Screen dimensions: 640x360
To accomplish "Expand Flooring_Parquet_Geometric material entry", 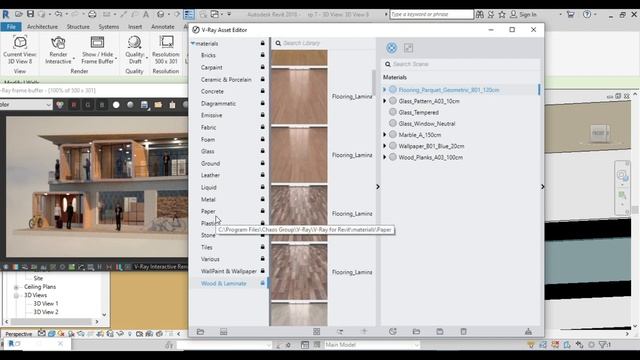I will pyautogui.click(x=384, y=90).
